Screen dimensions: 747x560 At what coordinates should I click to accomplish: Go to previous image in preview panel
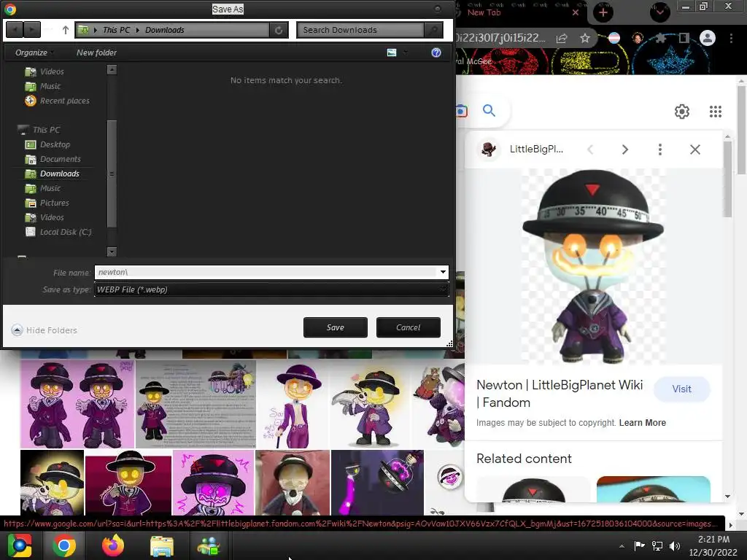point(590,149)
